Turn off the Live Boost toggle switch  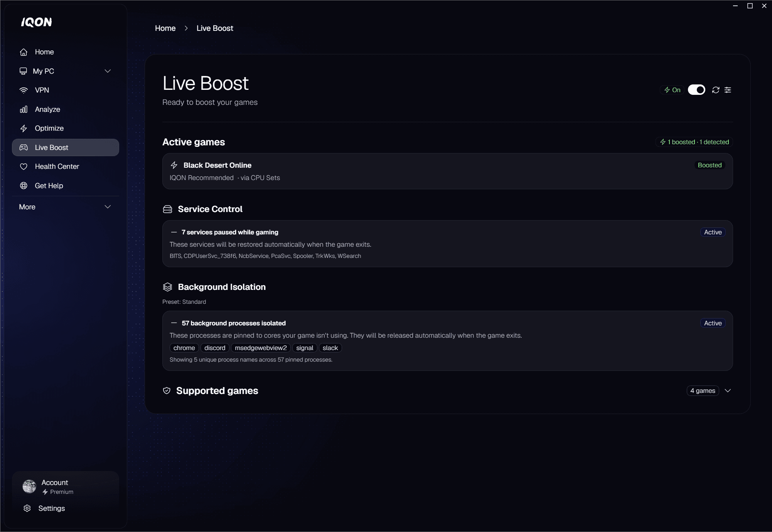[696, 90]
